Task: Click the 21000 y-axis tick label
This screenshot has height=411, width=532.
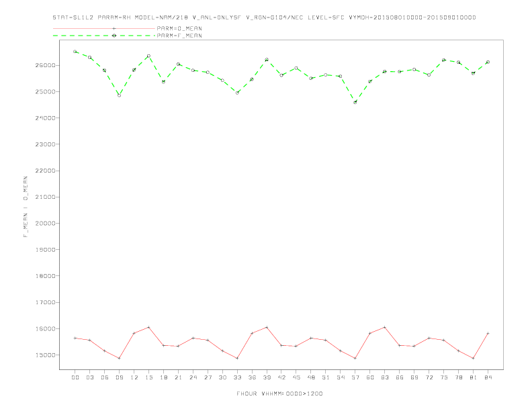Action: click(46, 197)
